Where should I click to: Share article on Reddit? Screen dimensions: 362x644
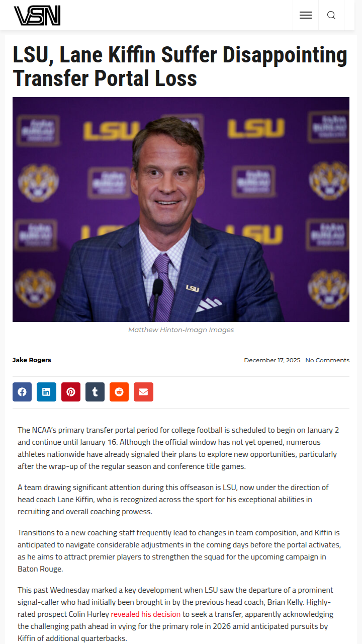(x=119, y=392)
